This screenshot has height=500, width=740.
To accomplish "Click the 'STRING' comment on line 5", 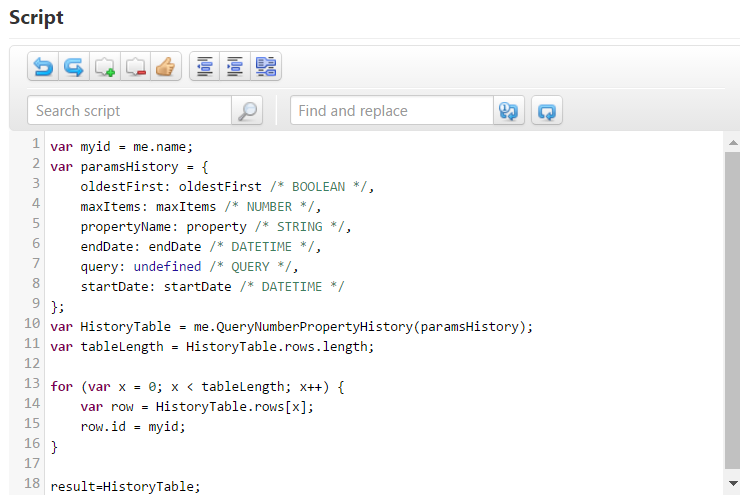I will click(x=300, y=227).
